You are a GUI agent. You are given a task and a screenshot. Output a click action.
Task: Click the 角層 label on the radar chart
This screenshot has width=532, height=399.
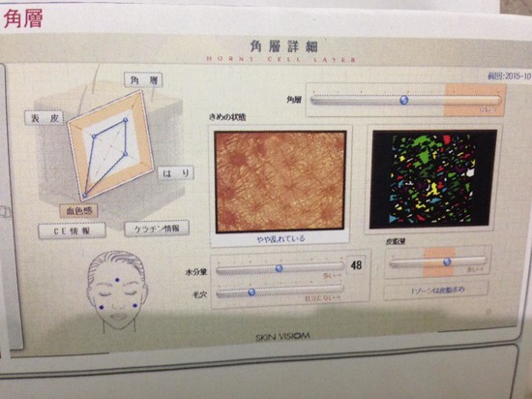[143, 79]
